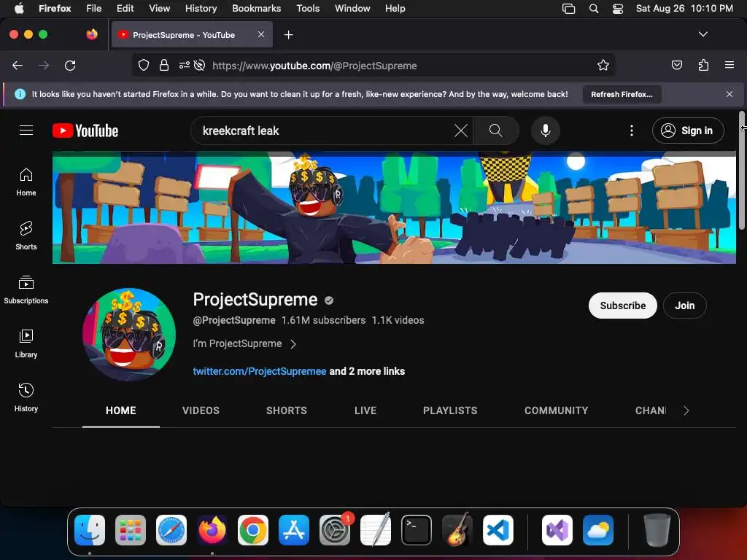Image resolution: width=747 pixels, height=560 pixels.
Task: Open Terminal from the dock
Action: pyautogui.click(x=417, y=530)
